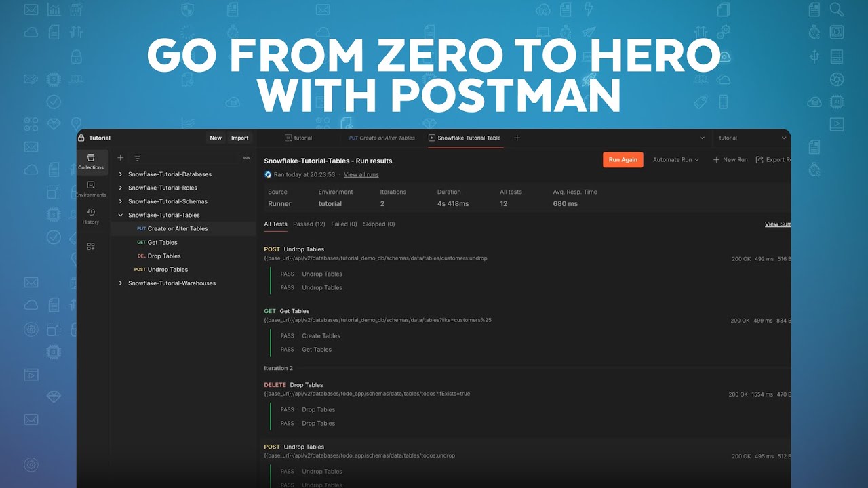Open the View all runs link
The width and height of the screenshot is (868, 488).
pos(361,174)
